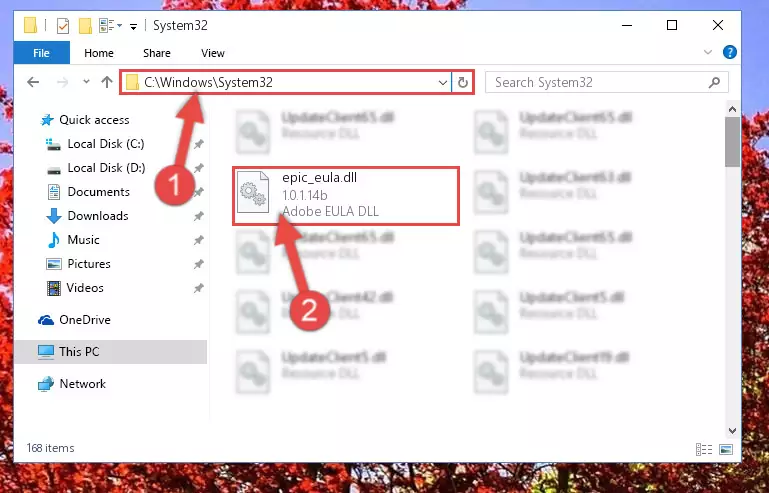Click the window folder icon in title bar
Viewport: 769px width, 493px height.
[x=30, y=26]
